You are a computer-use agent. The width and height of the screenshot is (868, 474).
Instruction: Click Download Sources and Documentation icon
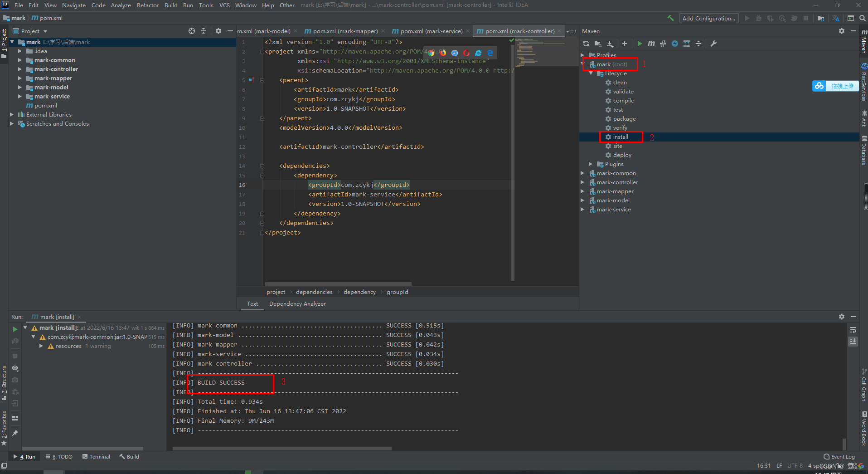tap(610, 44)
